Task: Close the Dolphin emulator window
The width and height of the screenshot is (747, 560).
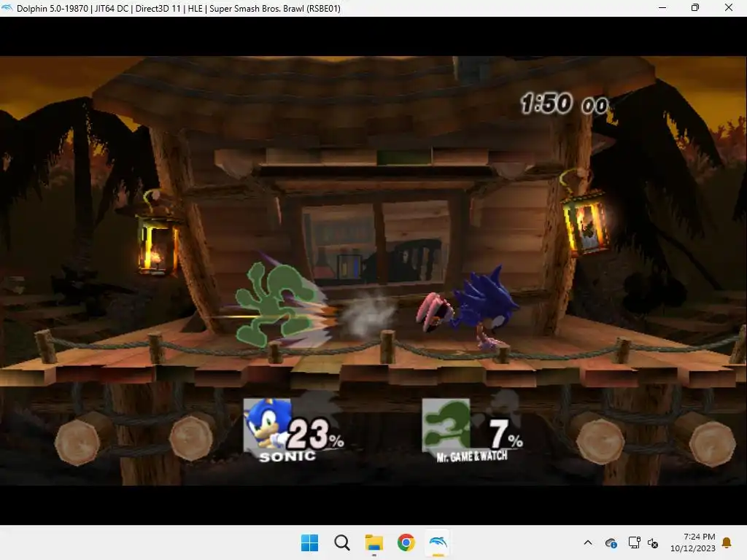Action: 729,7
